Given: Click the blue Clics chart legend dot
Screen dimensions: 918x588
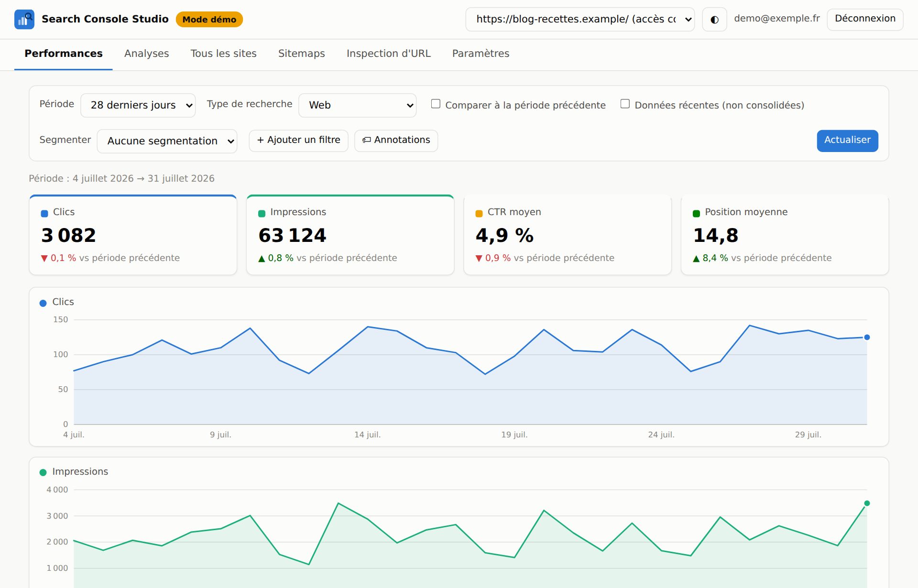Looking at the screenshot, I should point(43,303).
